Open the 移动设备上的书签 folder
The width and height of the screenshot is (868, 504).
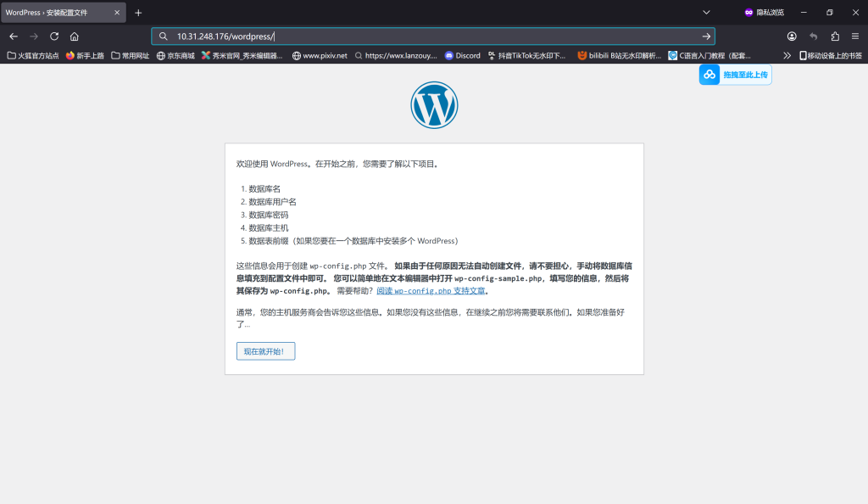831,55
